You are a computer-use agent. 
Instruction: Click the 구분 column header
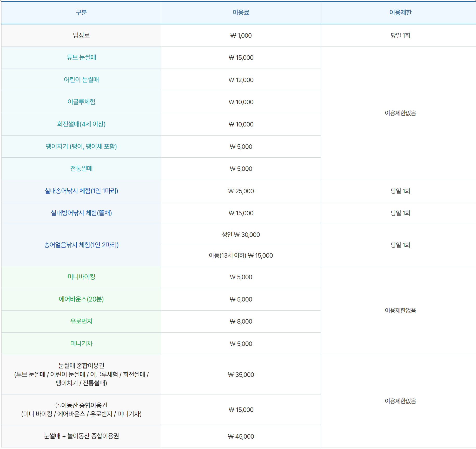[x=81, y=12]
